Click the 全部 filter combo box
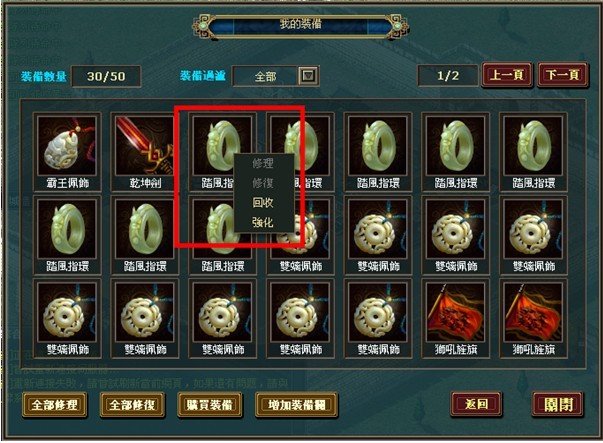The width and height of the screenshot is (603, 443). point(275,76)
